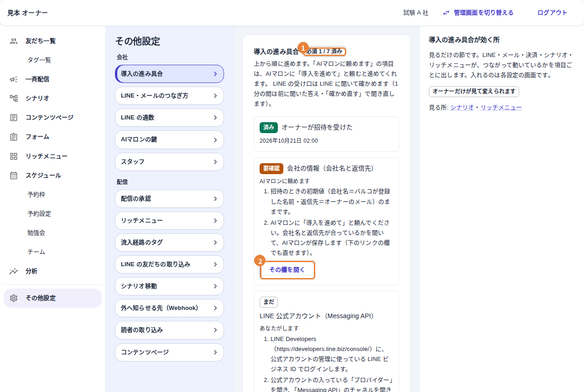584x392 pixels.
Task: Click the スケジュール calendar icon
Action: [14, 175]
